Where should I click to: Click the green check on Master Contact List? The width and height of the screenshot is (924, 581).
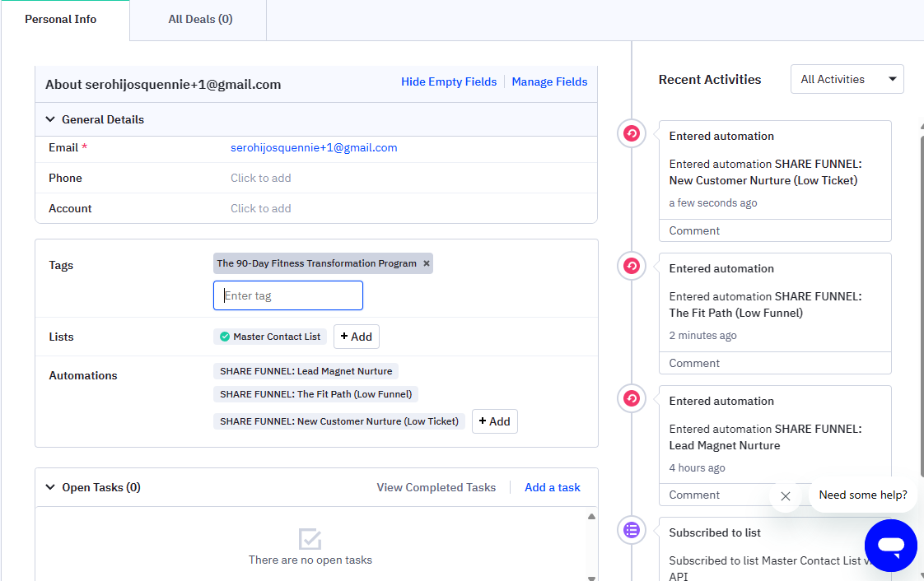tap(224, 337)
